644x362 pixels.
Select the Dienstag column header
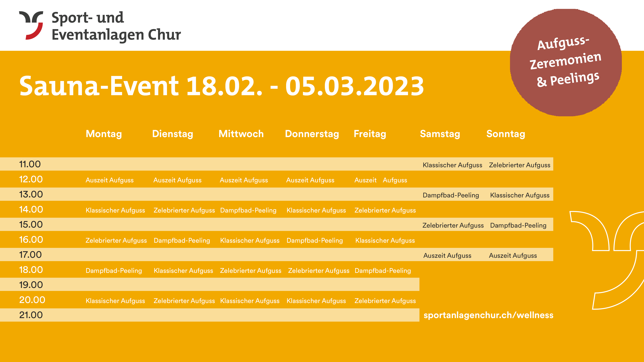click(x=173, y=134)
